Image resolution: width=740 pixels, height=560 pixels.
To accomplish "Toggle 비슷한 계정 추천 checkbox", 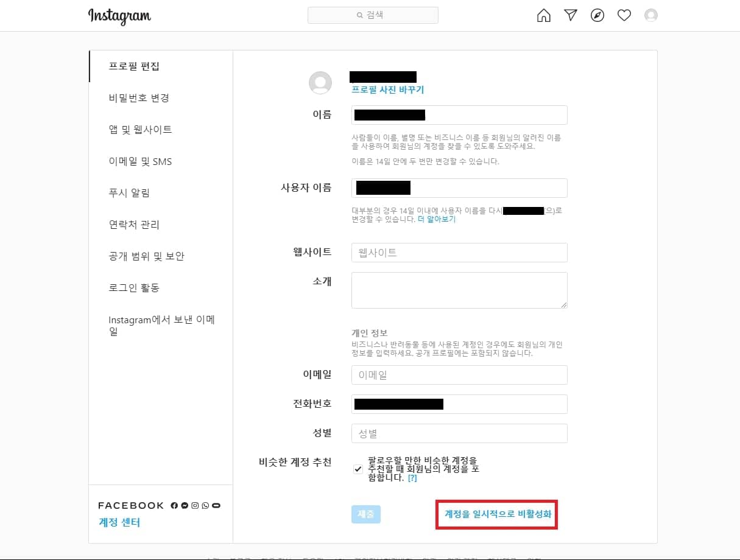I will 358,469.
